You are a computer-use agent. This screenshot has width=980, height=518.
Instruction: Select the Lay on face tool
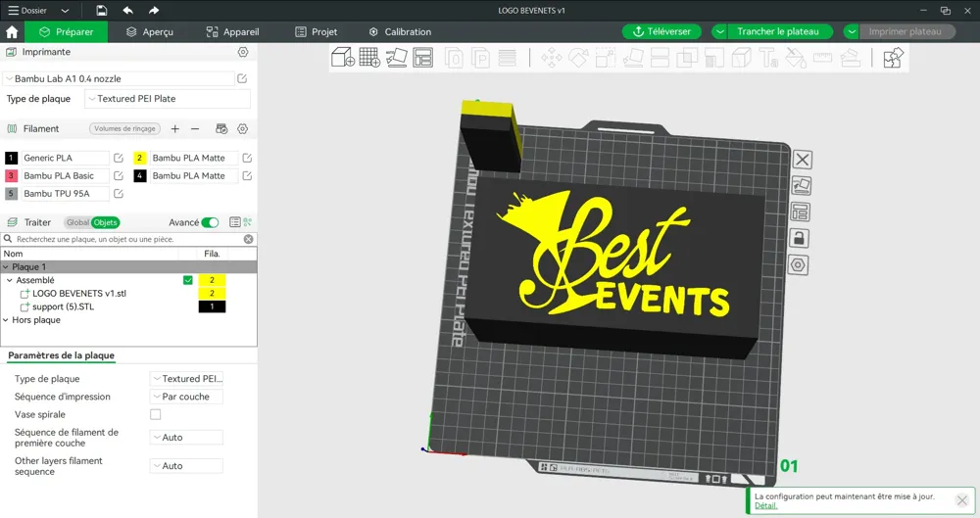pos(632,58)
